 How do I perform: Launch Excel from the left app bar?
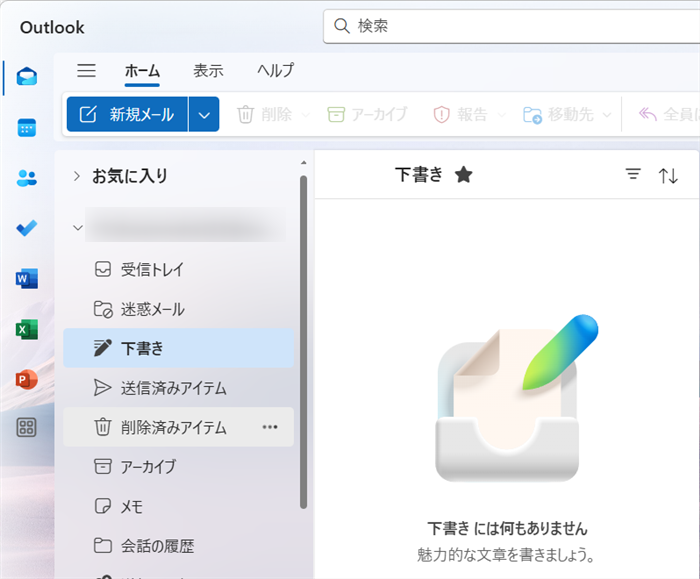coord(27,329)
